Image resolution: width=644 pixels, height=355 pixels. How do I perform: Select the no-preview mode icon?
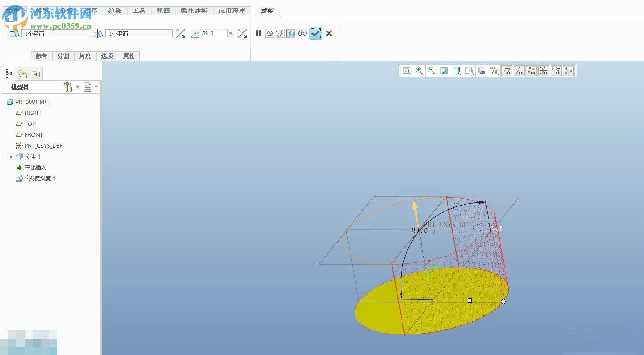[269, 33]
